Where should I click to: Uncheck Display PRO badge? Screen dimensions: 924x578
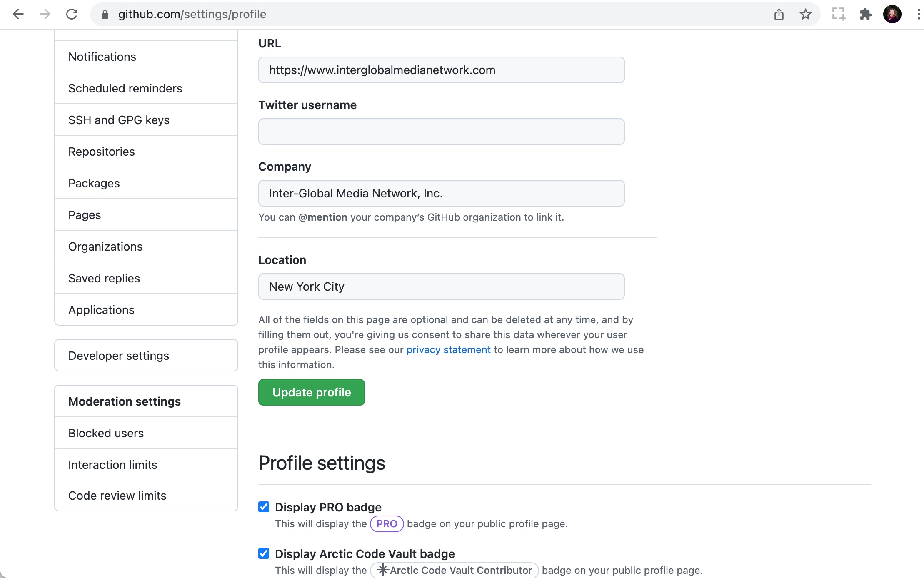coord(264,507)
